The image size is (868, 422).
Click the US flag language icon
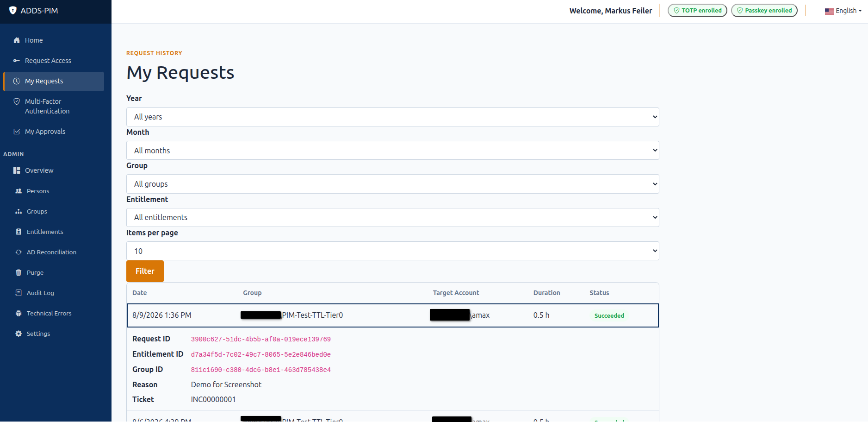pyautogui.click(x=829, y=11)
